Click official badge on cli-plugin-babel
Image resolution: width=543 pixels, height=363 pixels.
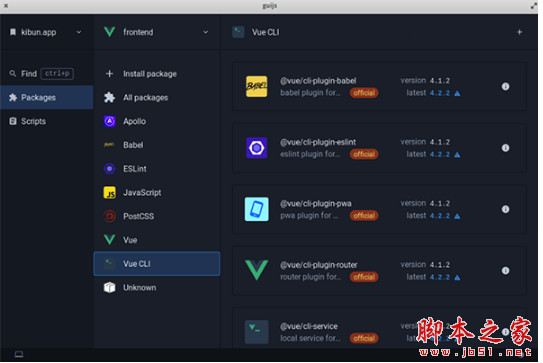pos(364,93)
